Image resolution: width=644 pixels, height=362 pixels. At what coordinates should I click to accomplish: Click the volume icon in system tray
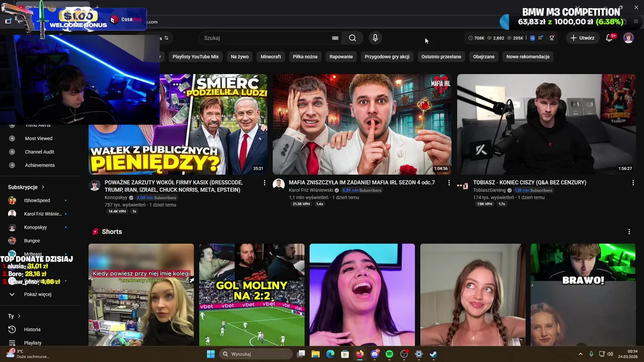[x=610, y=354]
